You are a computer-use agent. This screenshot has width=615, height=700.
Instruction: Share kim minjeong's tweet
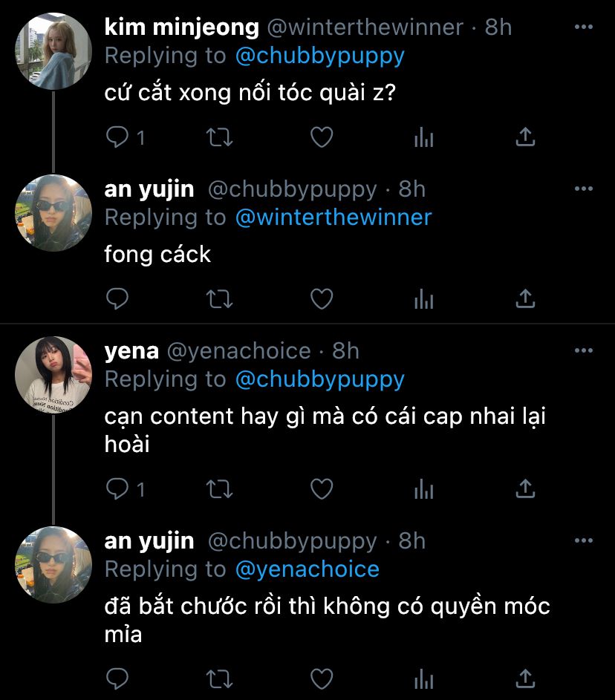click(525, 137)
